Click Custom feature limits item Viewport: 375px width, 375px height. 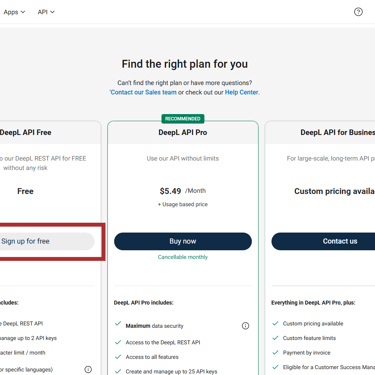pos(309,338)
